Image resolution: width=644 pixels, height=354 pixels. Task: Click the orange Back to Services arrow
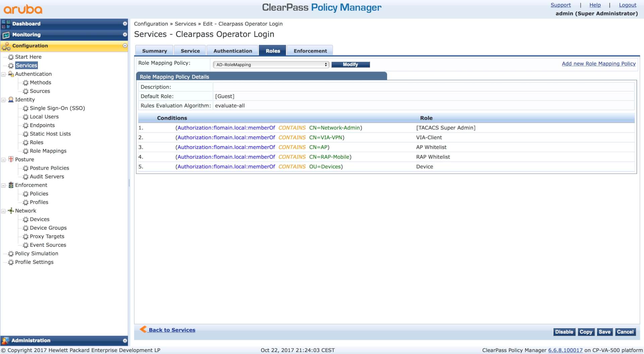tap(143, 329)
